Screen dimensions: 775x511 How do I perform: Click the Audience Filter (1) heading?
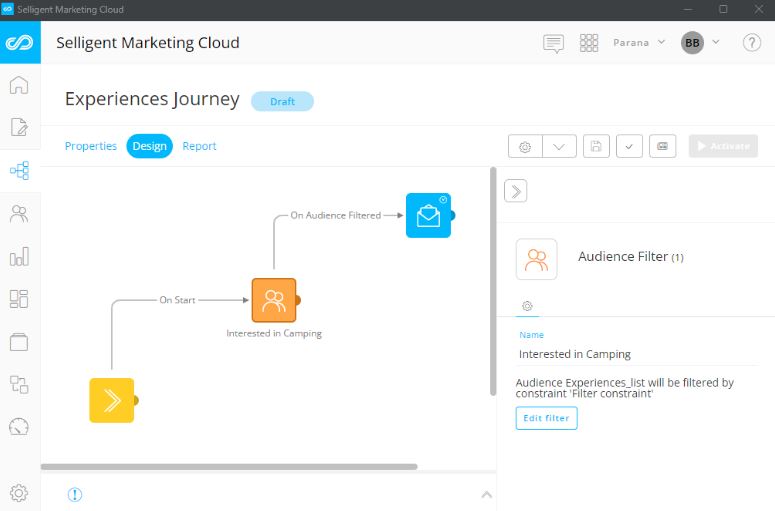(x=631, y=256)
